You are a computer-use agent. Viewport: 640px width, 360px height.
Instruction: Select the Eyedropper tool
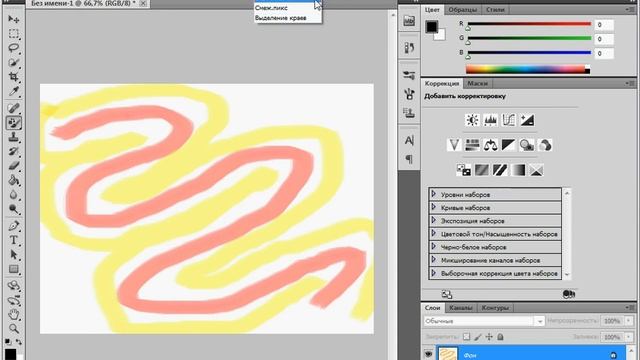[13, 91]
